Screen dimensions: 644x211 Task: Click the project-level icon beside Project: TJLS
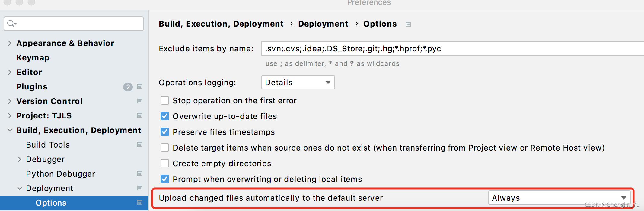(140, 115)
